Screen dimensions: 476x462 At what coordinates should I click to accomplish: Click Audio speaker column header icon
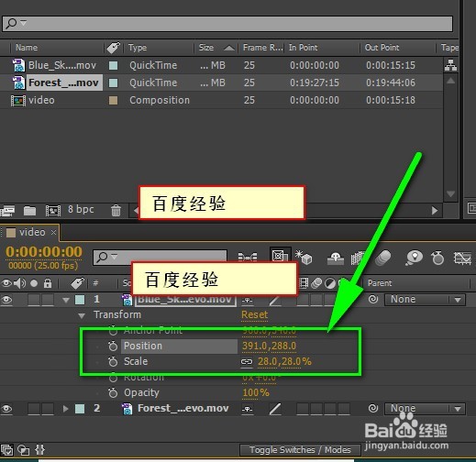point(20,283)
